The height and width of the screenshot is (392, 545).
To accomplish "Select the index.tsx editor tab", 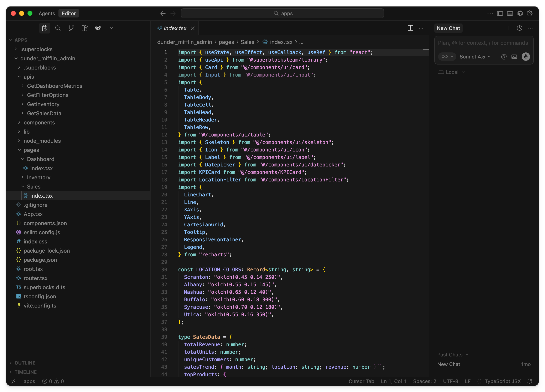I will pyautogui.click(x=175, y=28).
